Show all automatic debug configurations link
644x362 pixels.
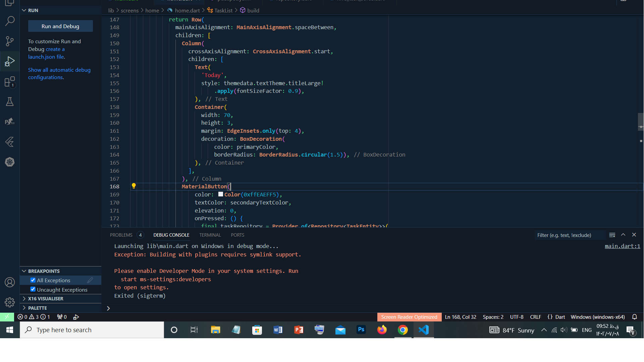tap(59, 73)
